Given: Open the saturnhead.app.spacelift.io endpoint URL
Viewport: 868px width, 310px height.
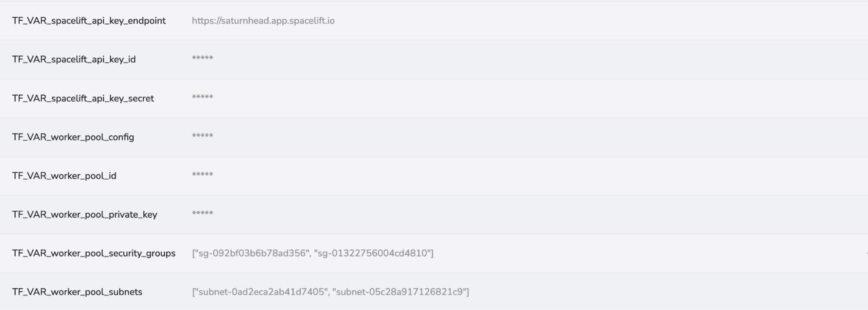Looking at the screenshot, I should pyautogui.click(x=263, y=21).
